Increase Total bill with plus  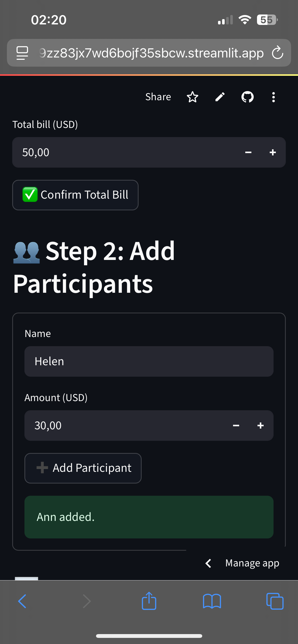[273, 152]
